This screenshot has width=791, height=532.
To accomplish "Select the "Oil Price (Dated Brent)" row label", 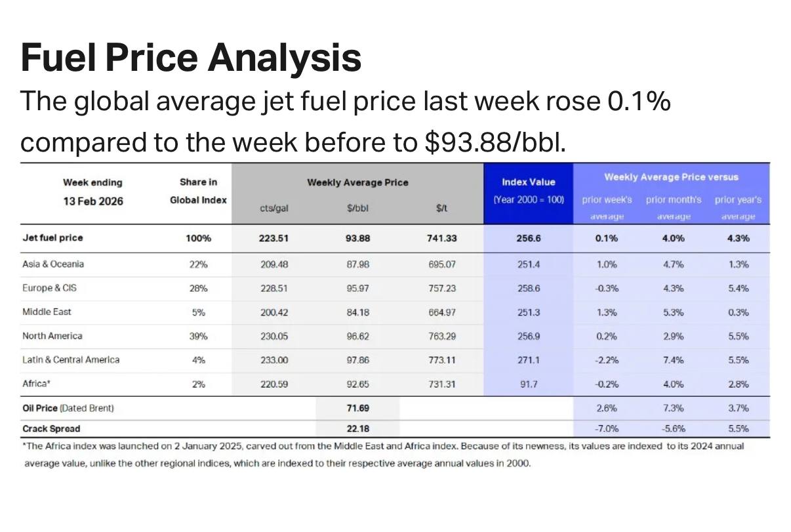I will click(x=68, y=408).
